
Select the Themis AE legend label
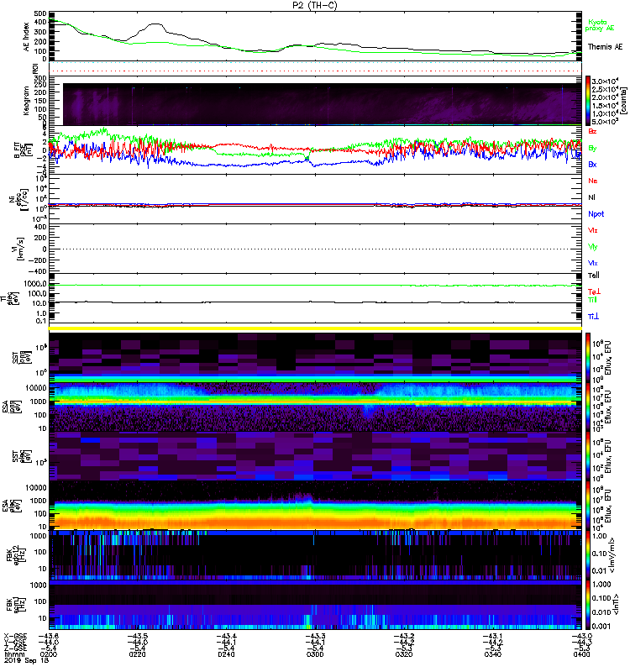[x=605, y=47]
